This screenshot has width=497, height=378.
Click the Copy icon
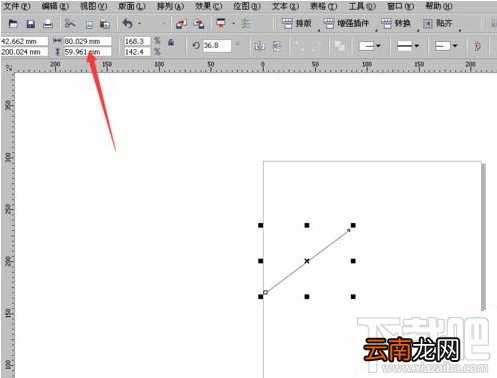click(x=89, y=24)
